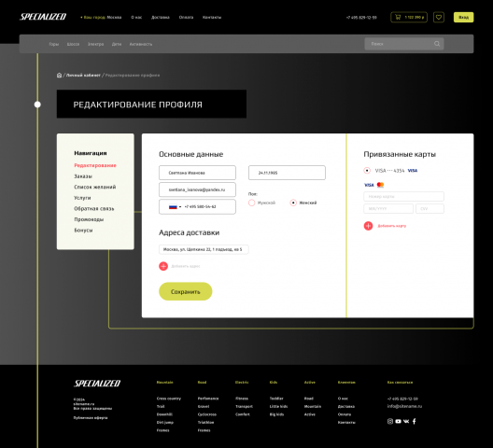This screenshot has width=493, height=448.
Task: Select Промокоды in the sidebar navigation
Action: 89,219
